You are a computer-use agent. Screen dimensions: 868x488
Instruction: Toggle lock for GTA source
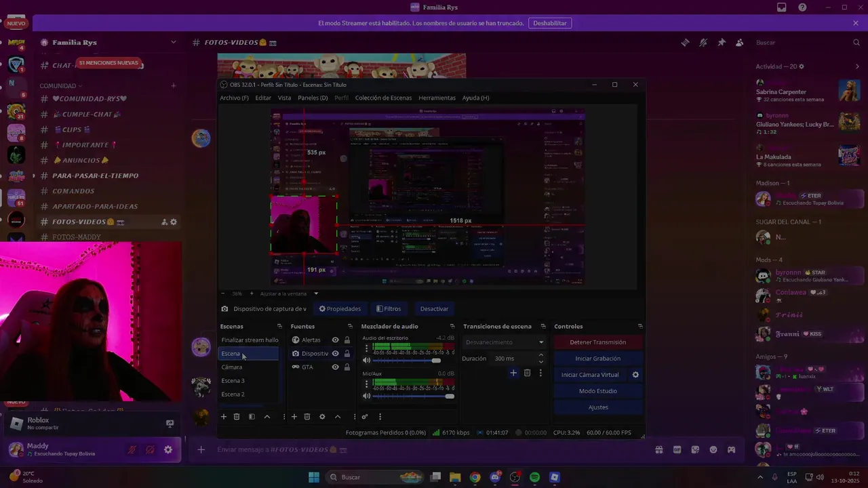(x=347, y=367)
